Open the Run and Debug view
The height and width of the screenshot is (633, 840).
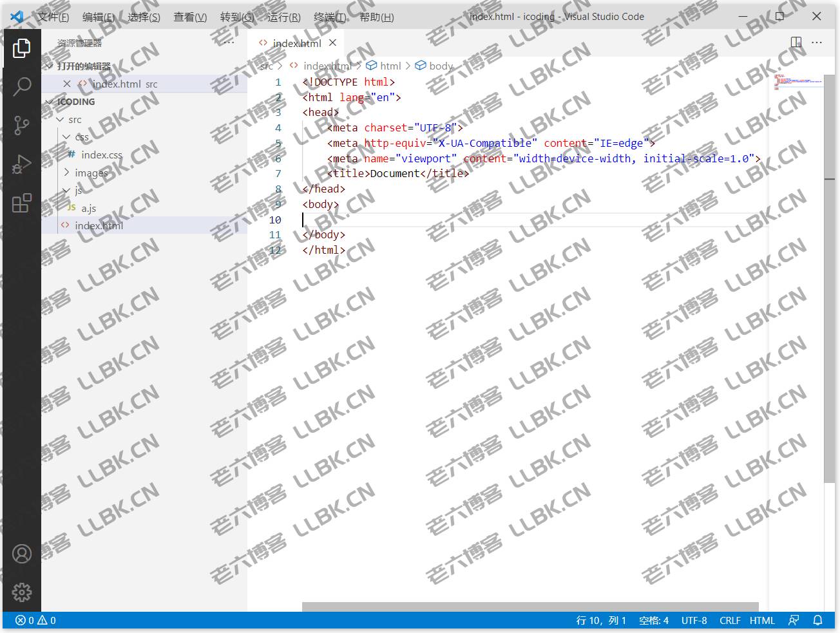click(x=22, y=164)
